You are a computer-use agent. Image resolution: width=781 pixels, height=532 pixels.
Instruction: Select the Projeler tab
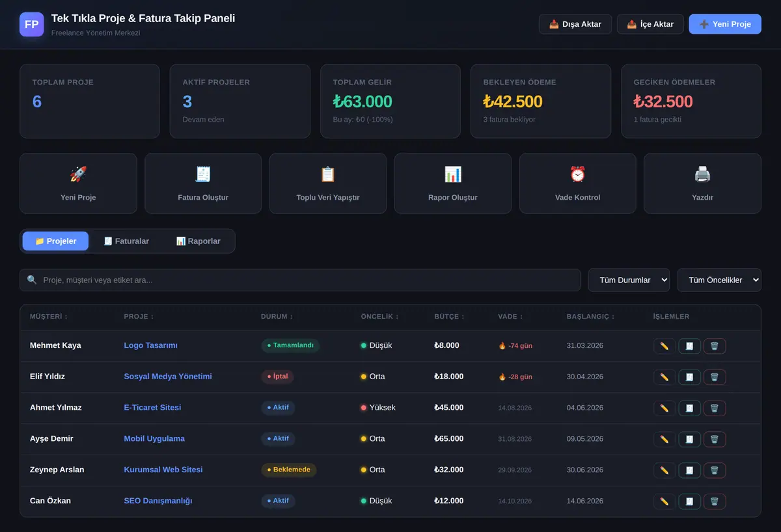click(55, 241)
